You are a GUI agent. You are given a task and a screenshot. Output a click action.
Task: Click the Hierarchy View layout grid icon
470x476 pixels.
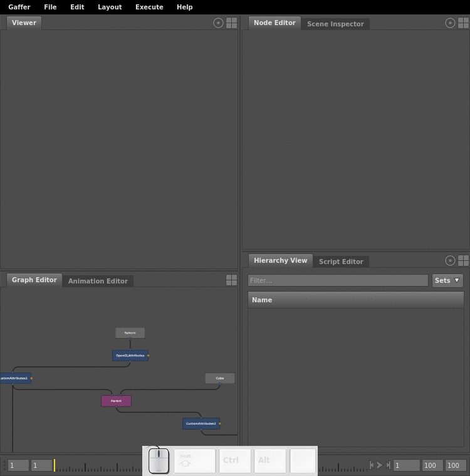coord(463,260)
